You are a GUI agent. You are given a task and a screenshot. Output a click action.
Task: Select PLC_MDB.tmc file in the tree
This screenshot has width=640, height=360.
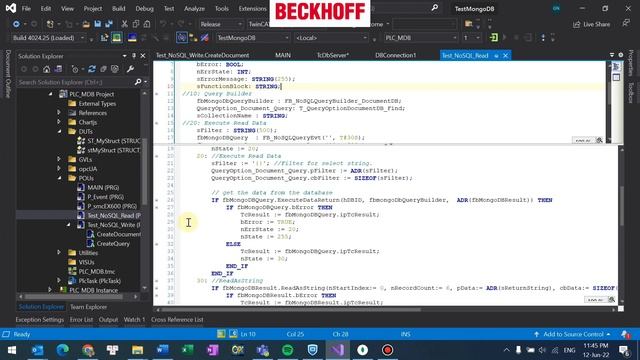97,271
